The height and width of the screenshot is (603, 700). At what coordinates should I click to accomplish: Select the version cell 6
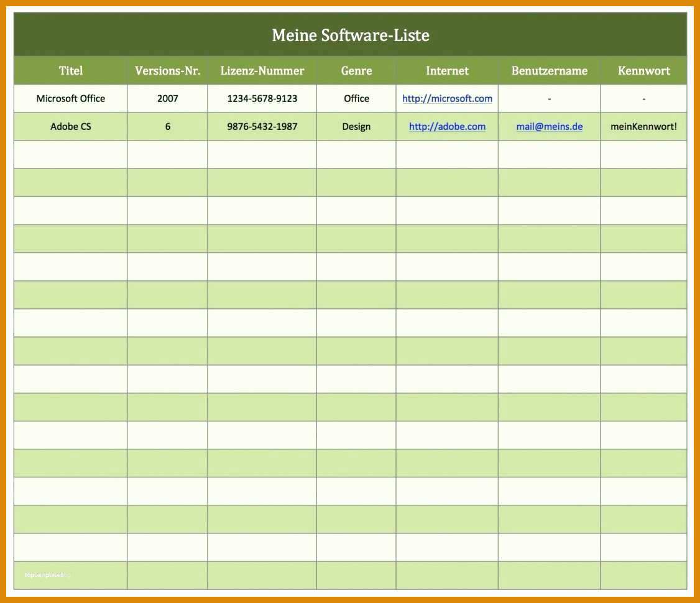click(x=167, y=127)
